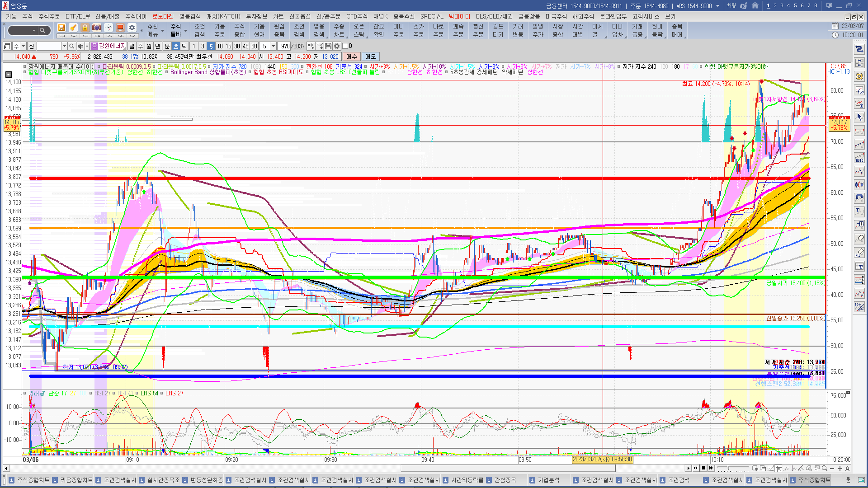Click the AUTO trendline tool icon
Image resolution: width=868 pixels, height=488 pixels.
[859, 158]
